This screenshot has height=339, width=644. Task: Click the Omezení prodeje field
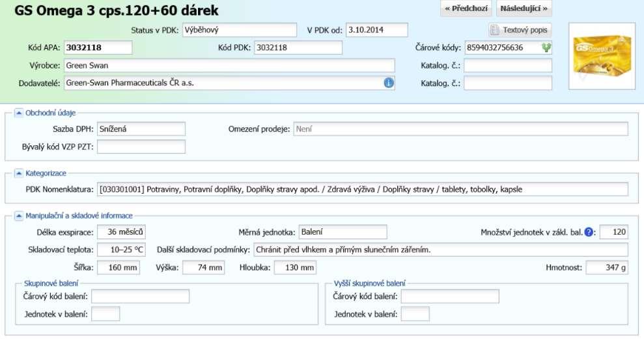[x=460, y=129]
